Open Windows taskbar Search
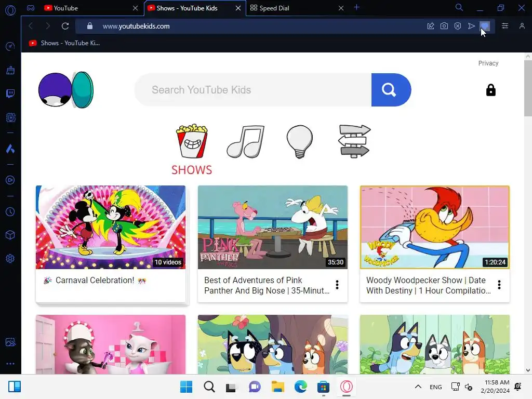This screenshot has width=532, height=399. pos(209,387)
